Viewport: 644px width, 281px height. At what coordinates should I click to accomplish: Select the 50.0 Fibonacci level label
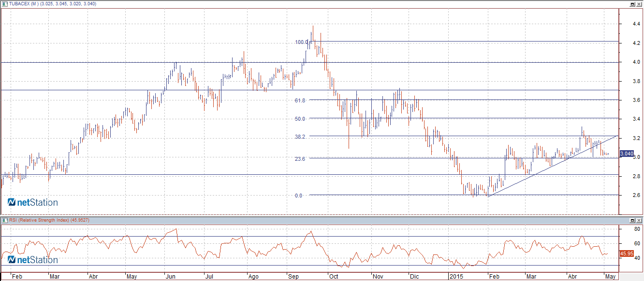[x=301, y=119]
